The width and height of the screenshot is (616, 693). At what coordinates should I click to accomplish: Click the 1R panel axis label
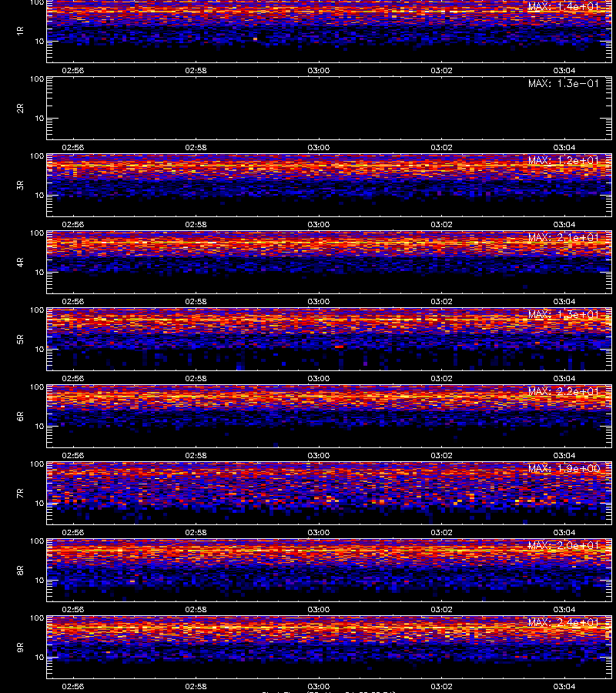tap(20, 31)
